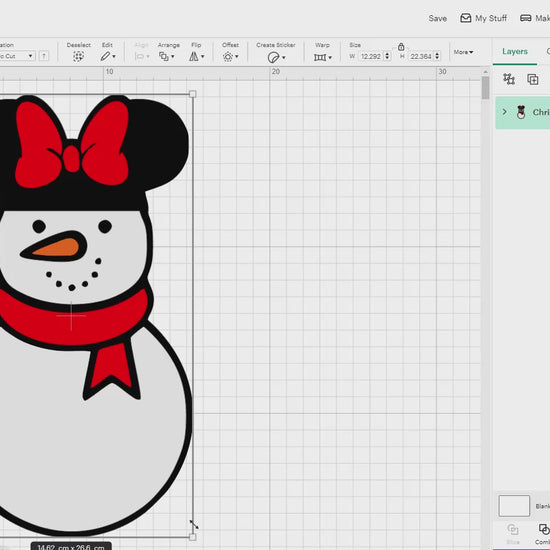550x550 pixels.
Task: Click the Blank canvas color swatch
Action: click(514, 506)
